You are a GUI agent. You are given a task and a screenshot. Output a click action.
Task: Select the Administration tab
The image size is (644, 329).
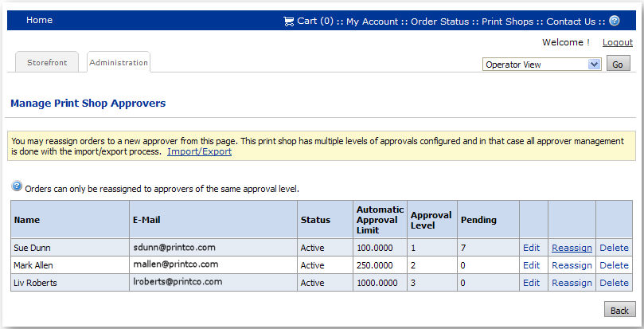tap(119, 62)
